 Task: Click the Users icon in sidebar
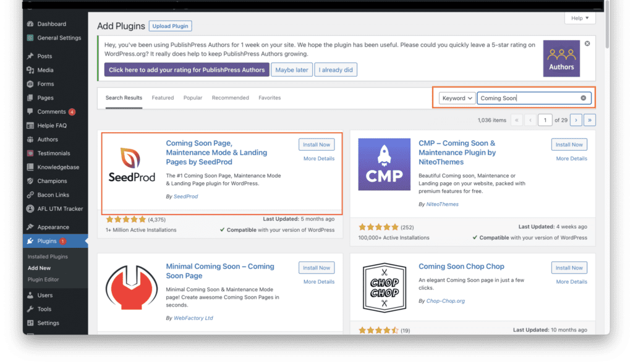30,295
